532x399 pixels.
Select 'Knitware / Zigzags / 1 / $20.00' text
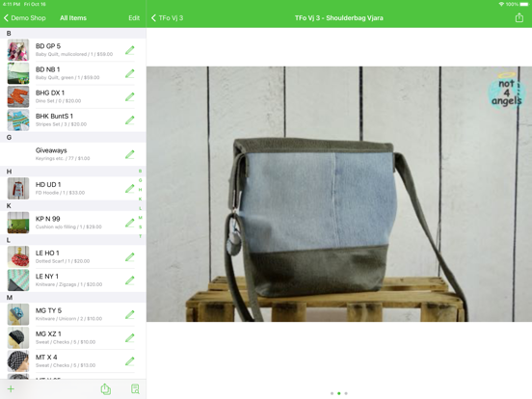coord(68,284)
